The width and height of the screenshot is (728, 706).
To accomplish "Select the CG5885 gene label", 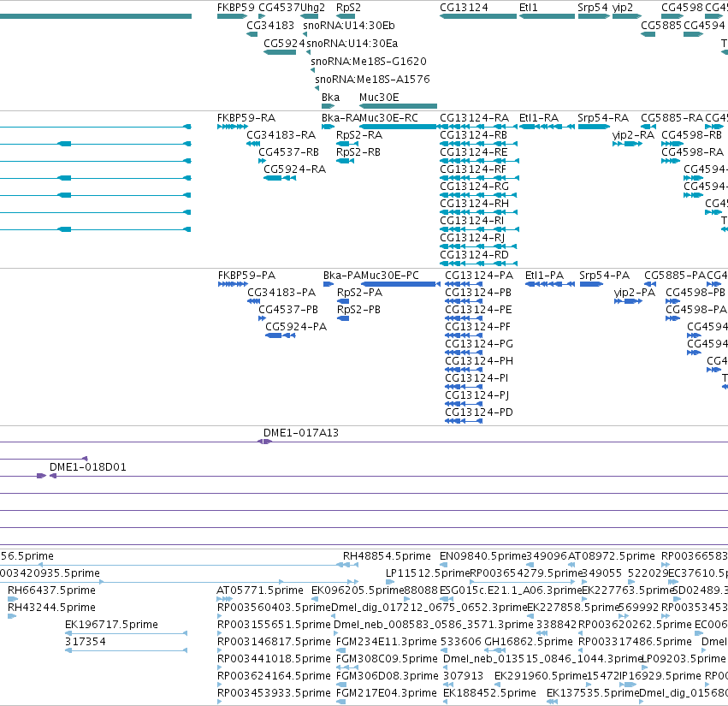I will (661, 26).
